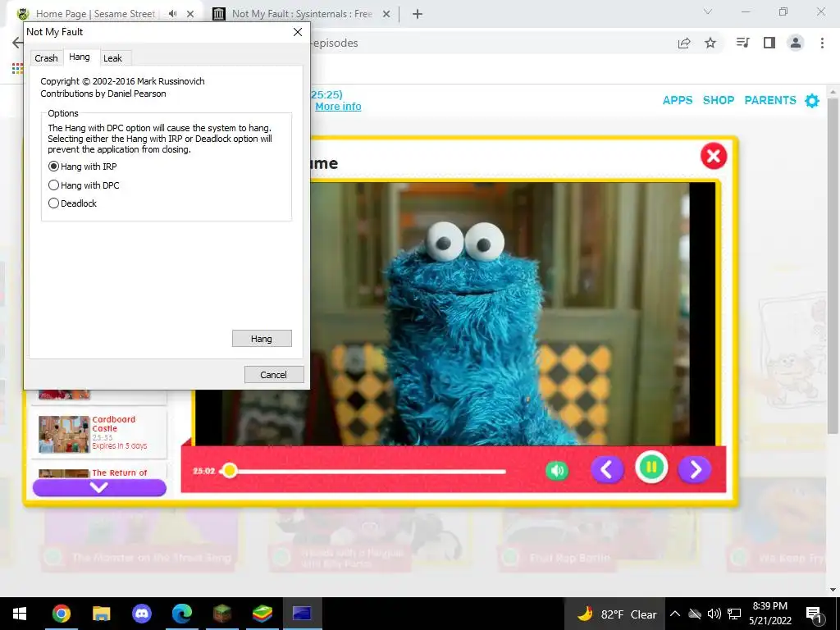Click the video progress slider handle
Image resolution: width=840 pixels, height=630 pixels.
[x=230, y=470]
